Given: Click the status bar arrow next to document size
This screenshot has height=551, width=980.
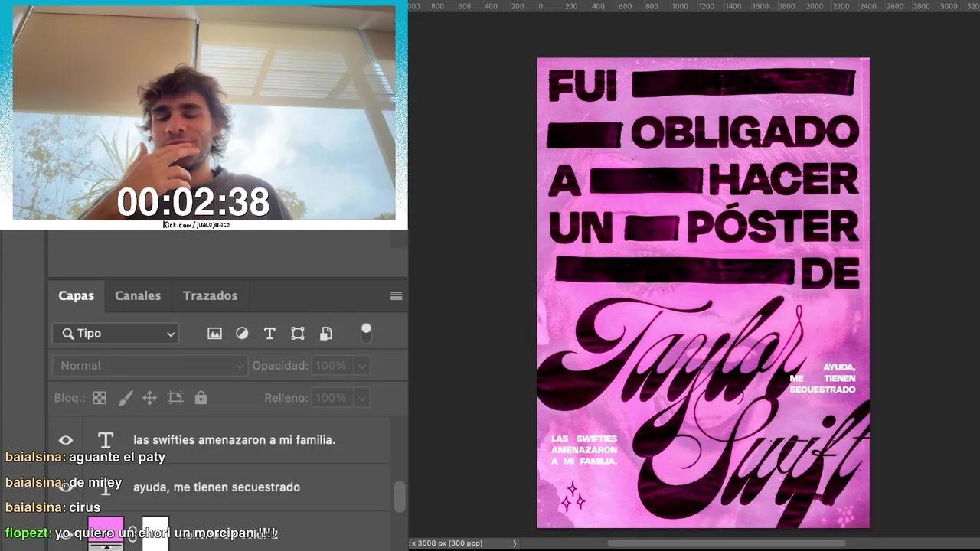Looking at the screenshot, I should click(x=514, y=543).
